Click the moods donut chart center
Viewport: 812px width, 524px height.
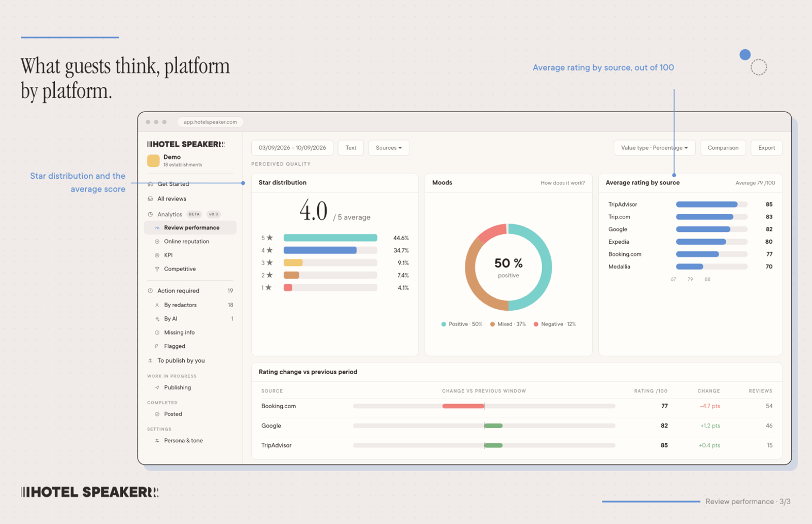pyautogui.click(x=509, y=267)
